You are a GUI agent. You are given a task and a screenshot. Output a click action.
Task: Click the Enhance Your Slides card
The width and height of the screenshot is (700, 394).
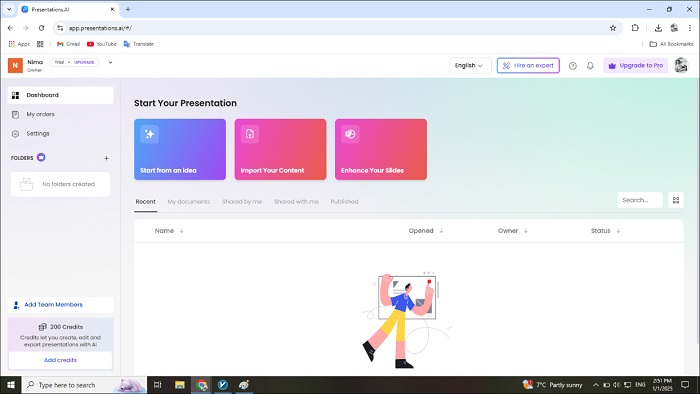381,149
